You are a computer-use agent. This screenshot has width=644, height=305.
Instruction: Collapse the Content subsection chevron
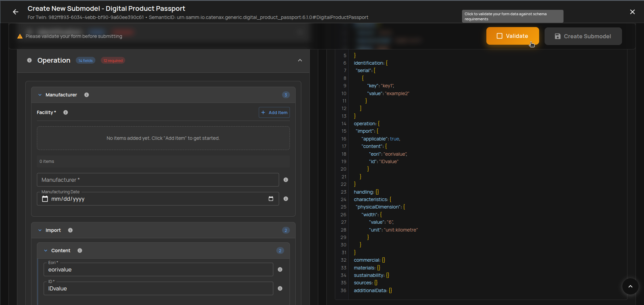[x=46, y=250]
